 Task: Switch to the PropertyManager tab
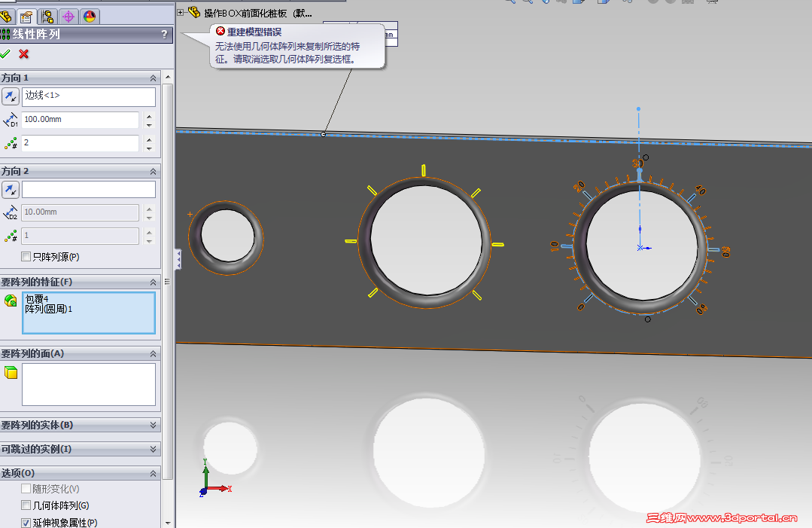pyautogui.click(x=26, y=17)
